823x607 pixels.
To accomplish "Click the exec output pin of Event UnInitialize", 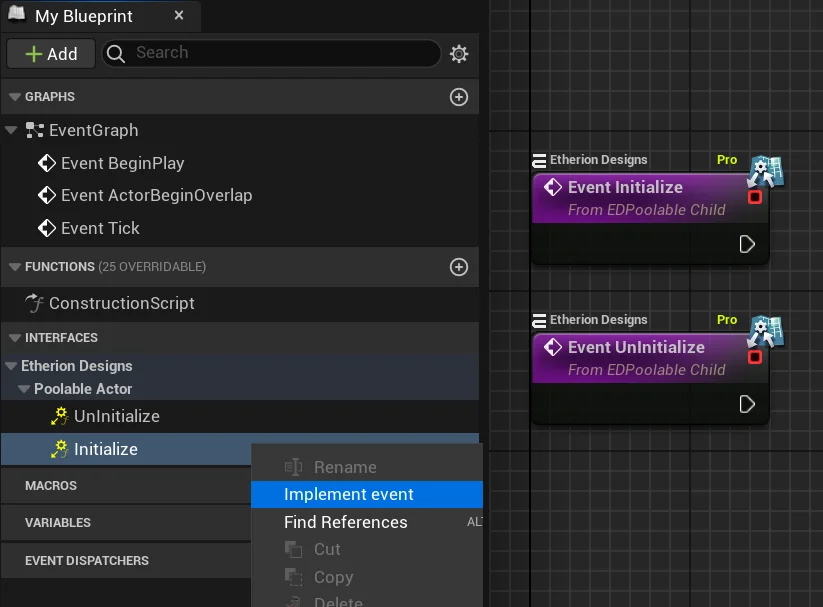I will (747, 404).
